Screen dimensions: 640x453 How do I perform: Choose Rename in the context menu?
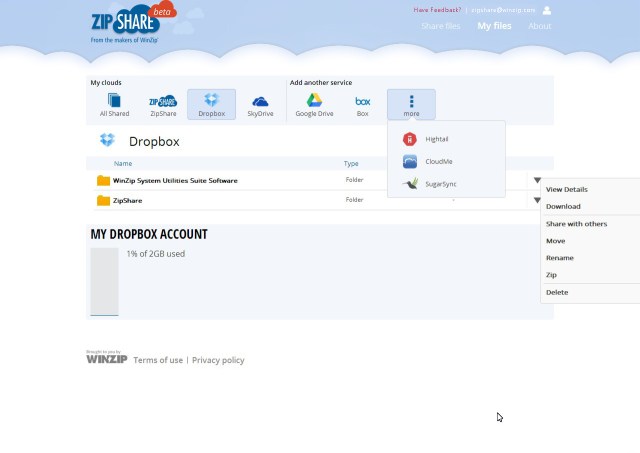point(560,258)
